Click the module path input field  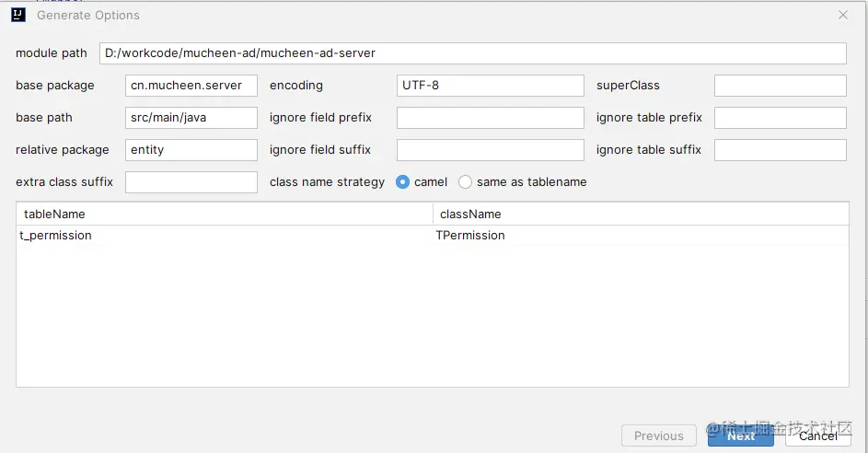click(x=473, y=53)
